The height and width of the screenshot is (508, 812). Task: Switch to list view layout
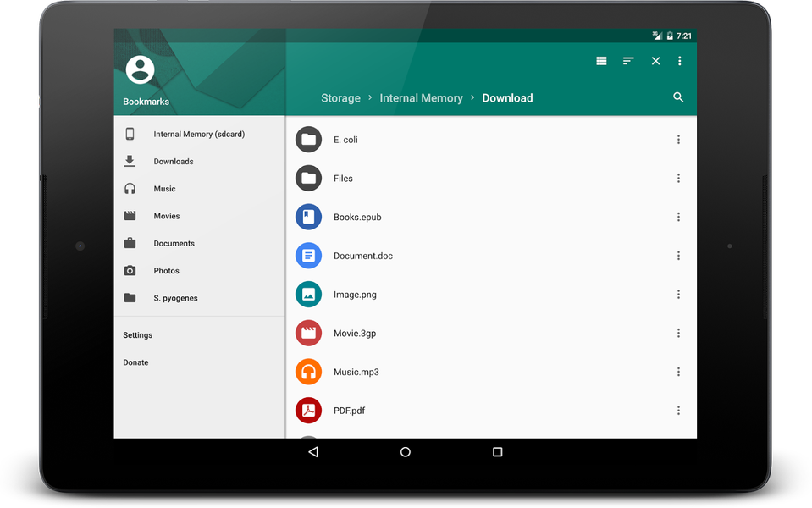pos(601,60)
